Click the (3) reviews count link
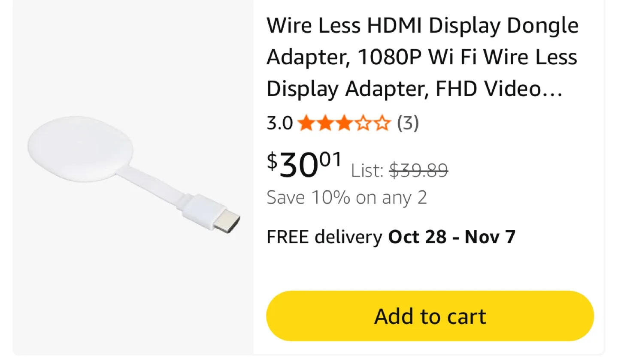This screenshot has height=364, width=618. 407,123
